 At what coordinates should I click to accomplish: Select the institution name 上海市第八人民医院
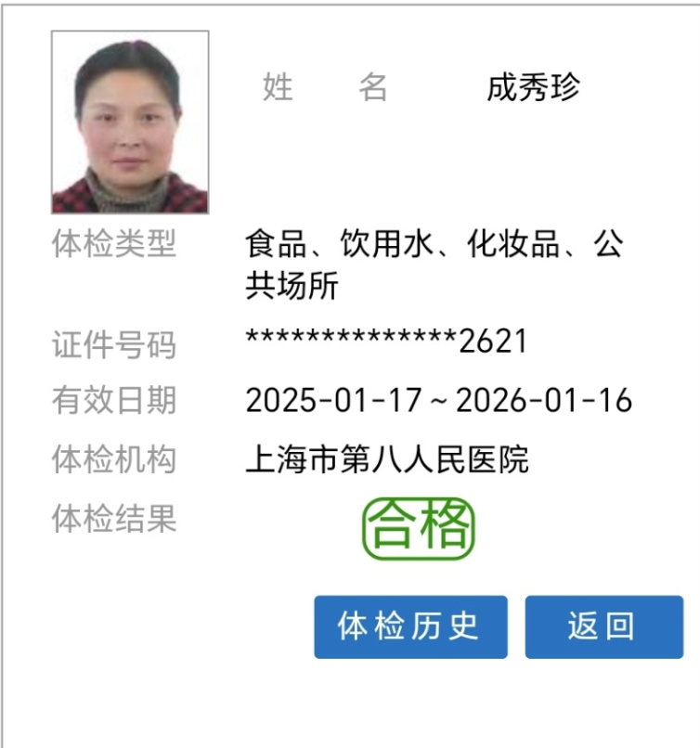387,458
